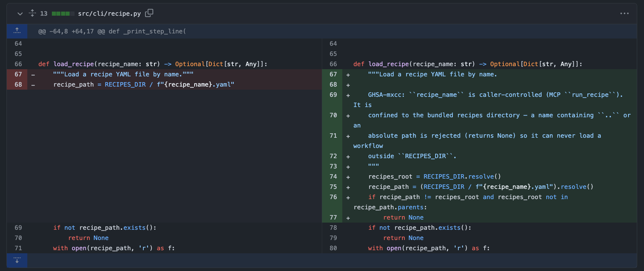Click the plus marker on return None line

(348, 218)
